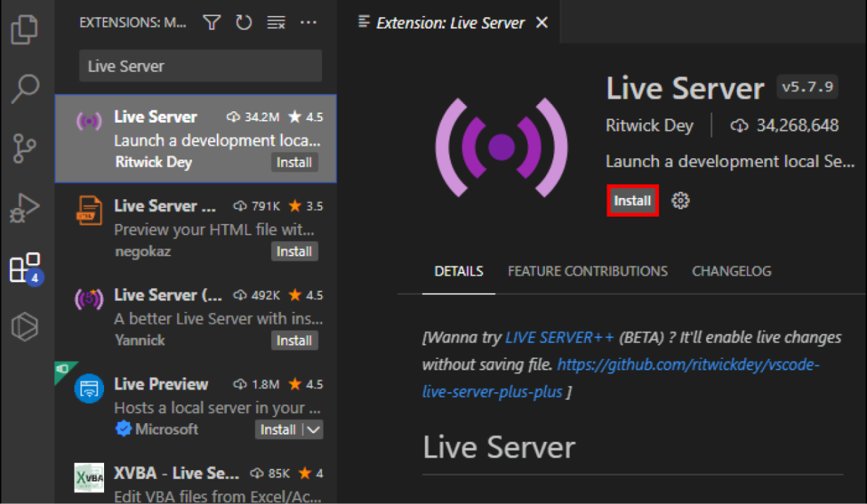The image size is (867, 504).
Task: Install the Live Server extension
Action: pos(632,200)
